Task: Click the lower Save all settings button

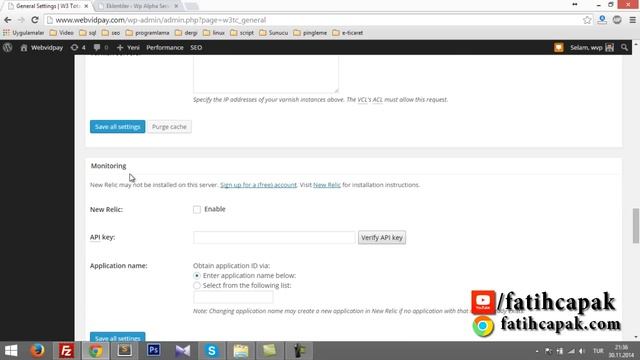Action: pyautogui.click(x=118, y=337)
